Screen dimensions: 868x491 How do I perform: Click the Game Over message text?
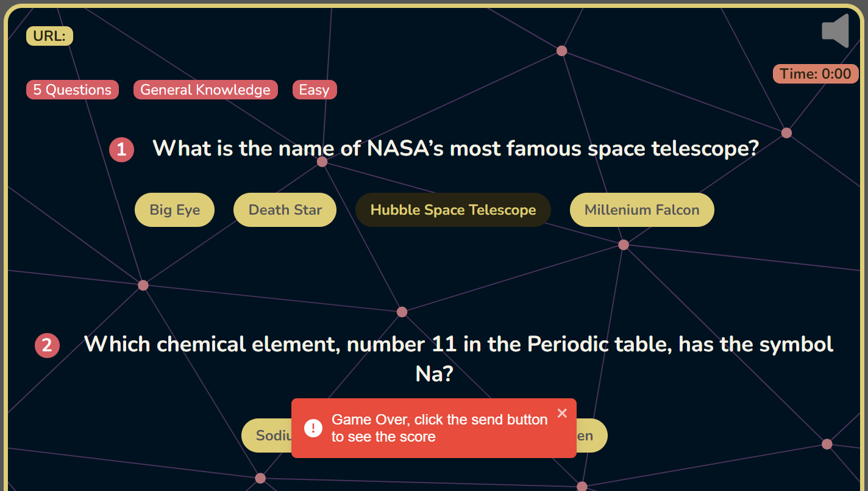[x=439, y=428]
